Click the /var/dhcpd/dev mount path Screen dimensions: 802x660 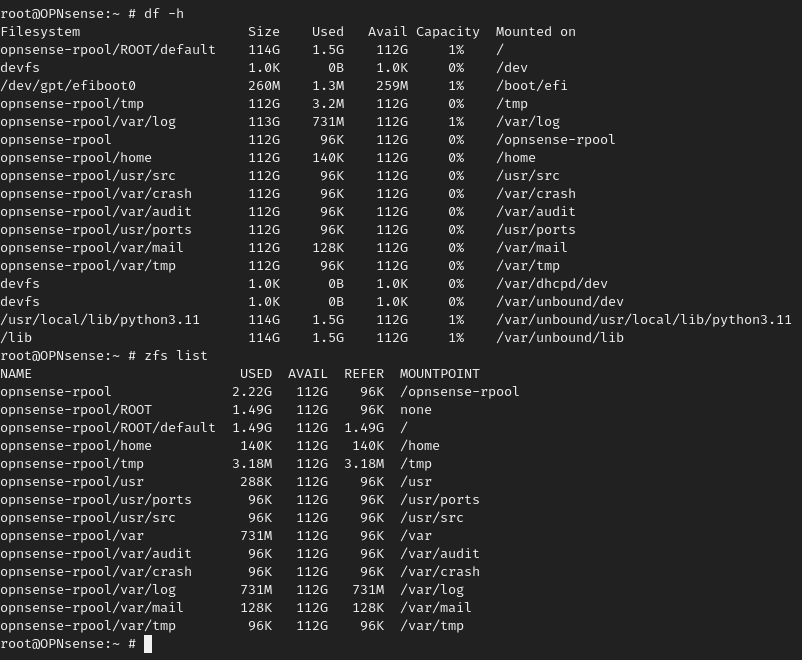(x=551, y=283)
